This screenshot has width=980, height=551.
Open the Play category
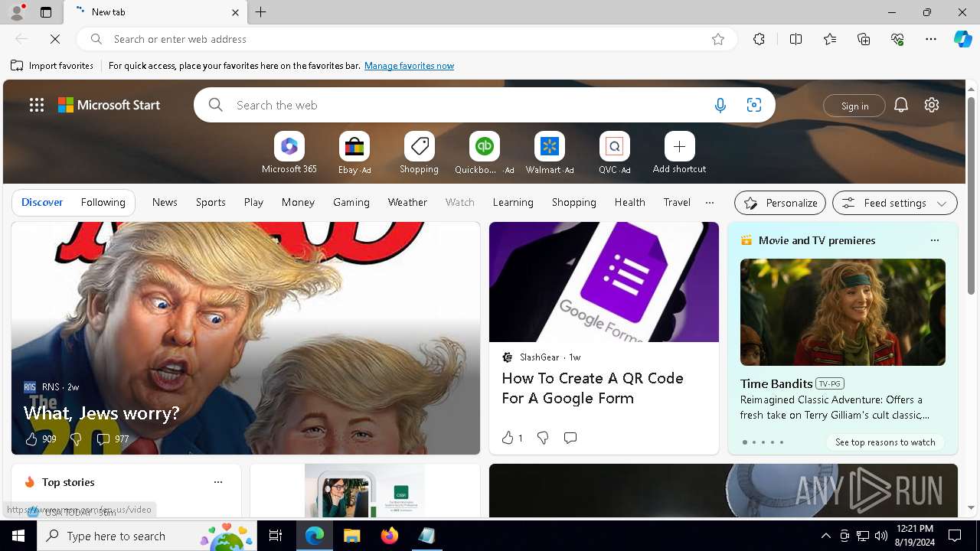(253, 202)
